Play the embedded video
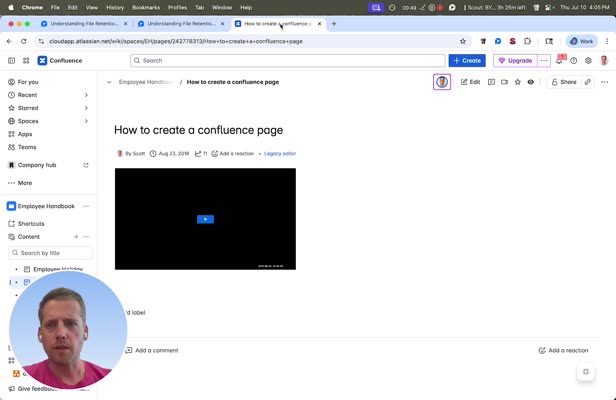The height and width of the screenshot is (400, 616). (205, 219)
